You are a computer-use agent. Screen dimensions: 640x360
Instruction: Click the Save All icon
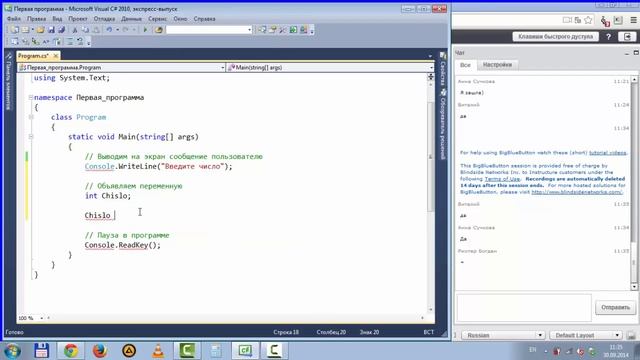pyautogui.click(x=62, y=30)
